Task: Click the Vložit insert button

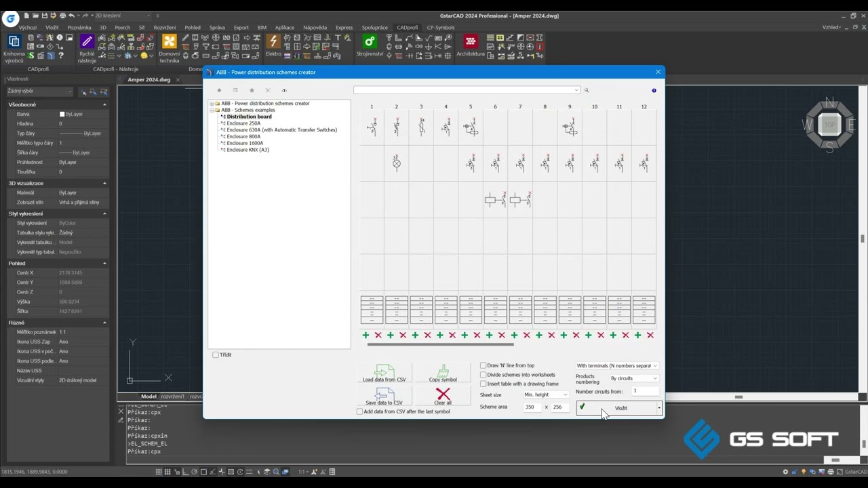Action: pos(616,408)
